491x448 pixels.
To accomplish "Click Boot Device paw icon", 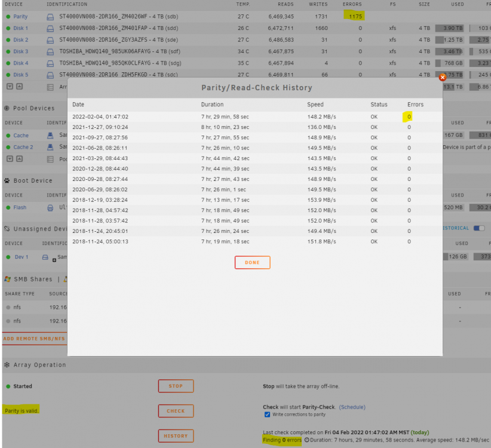I will (7, 180).
